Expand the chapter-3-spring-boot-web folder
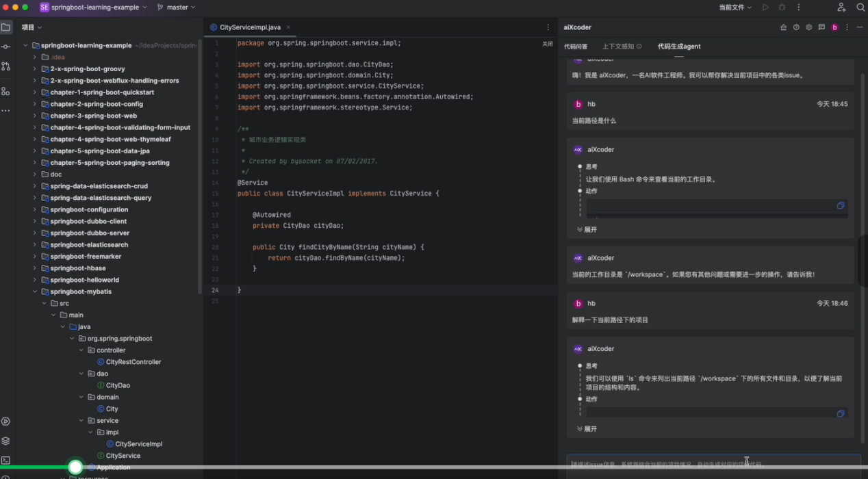The height and width of the screenshot is (479, 868). (x=35, y=116)
